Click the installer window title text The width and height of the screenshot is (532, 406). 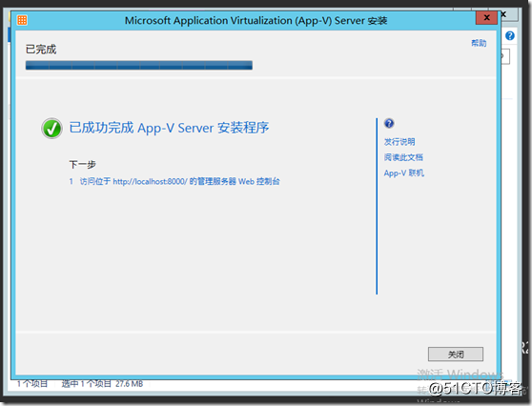pos(256,20)
